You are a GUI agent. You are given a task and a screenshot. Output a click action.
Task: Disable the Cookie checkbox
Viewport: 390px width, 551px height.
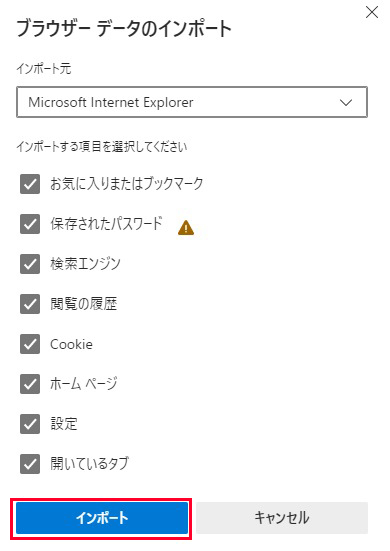[x=30, y=344]
